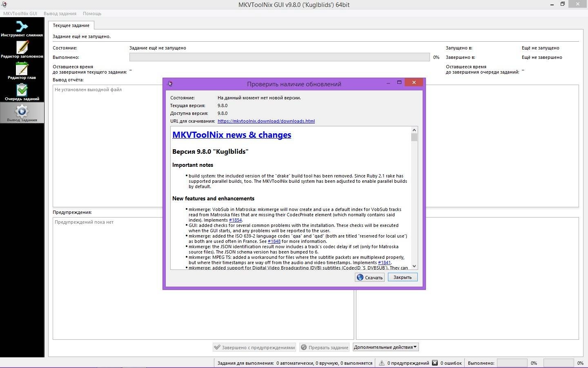This screenshot has width=588, height=368.
Task: Click the Текущая версия value 9.8.0
Action: [223, 105]
